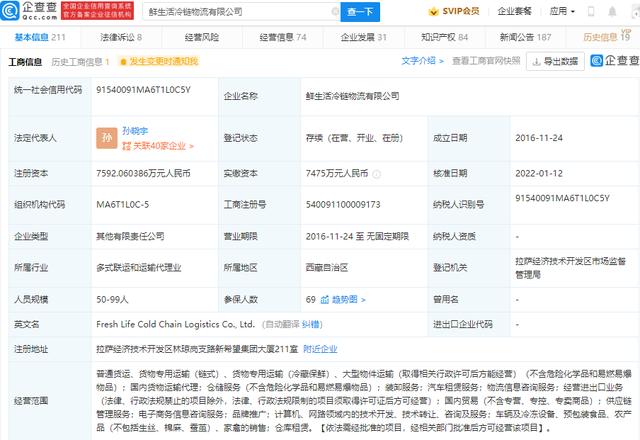This screenshot has height=440, width=640.
Task: Click the 孙 avatar of legal representative
Action: [106, 137]
